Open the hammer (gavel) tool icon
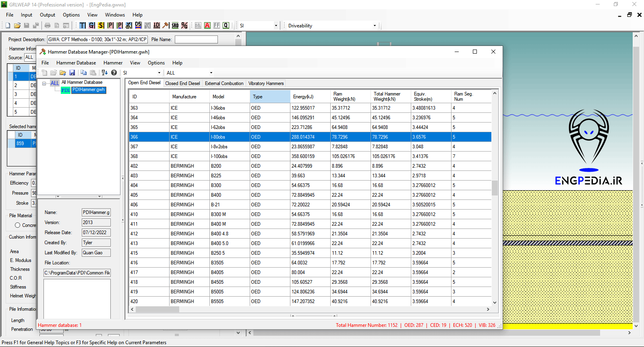 [x=166, y=25]
